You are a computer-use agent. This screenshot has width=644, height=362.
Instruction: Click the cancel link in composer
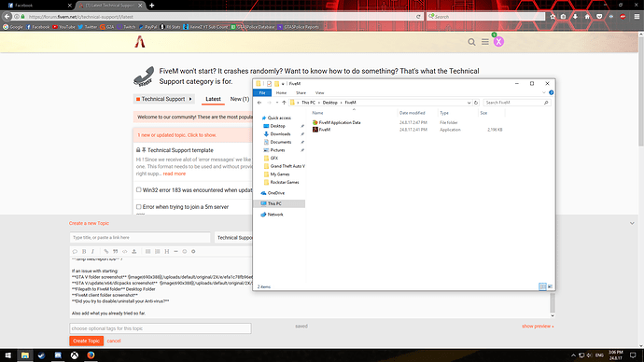[114, 341]
